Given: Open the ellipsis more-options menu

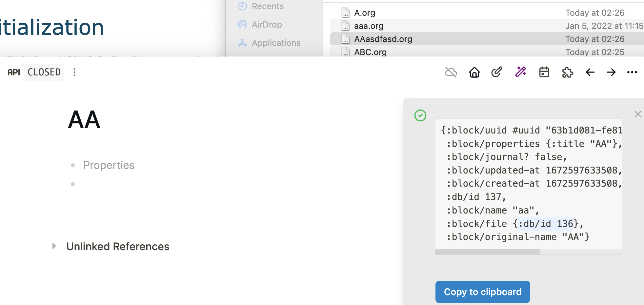Looking at the screenshot, I should click(632, 72).
